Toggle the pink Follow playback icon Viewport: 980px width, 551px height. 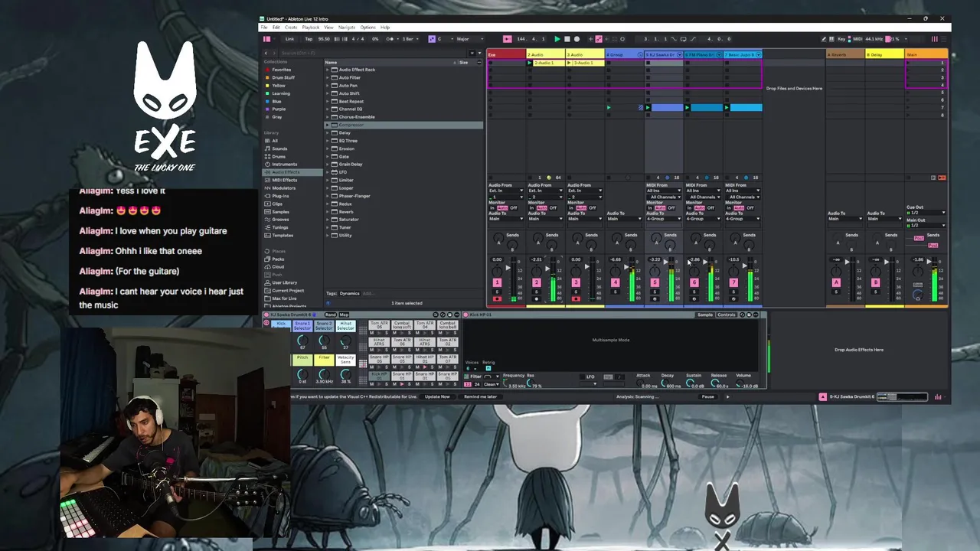pyautogui.click(x=507, y=39)
